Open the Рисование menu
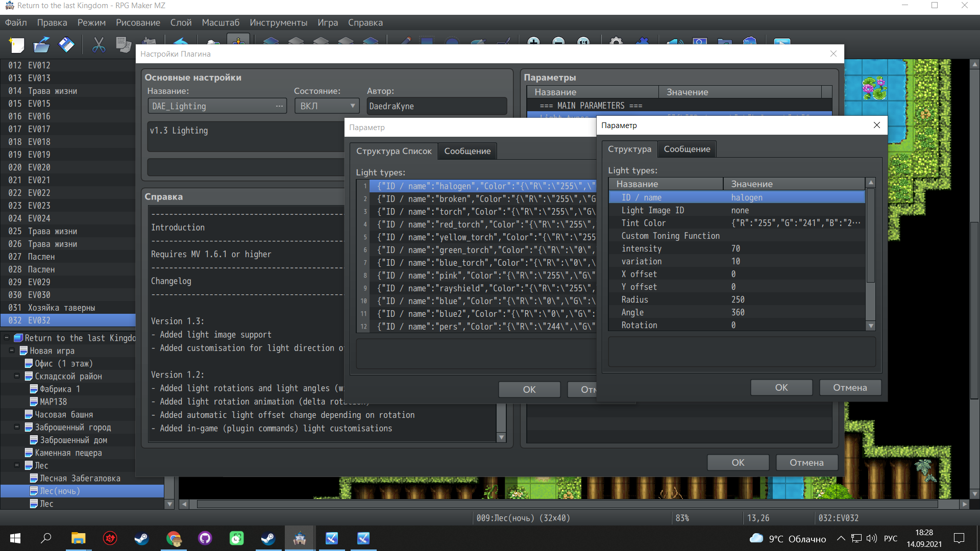 tap(138, 22)
